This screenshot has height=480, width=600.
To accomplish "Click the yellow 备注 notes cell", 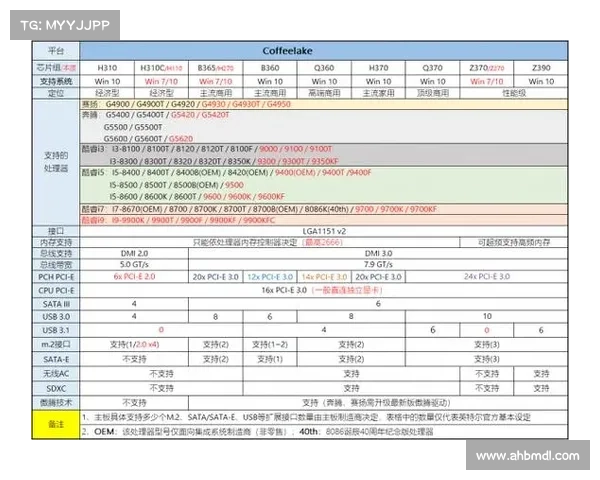I will [56, 424].
